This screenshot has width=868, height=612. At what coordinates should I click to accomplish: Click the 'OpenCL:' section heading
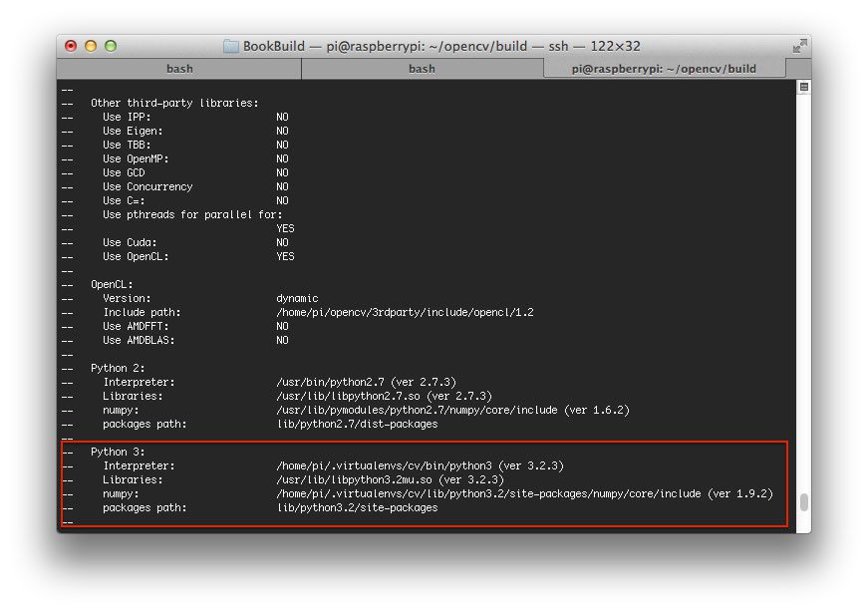coord(112,285)
